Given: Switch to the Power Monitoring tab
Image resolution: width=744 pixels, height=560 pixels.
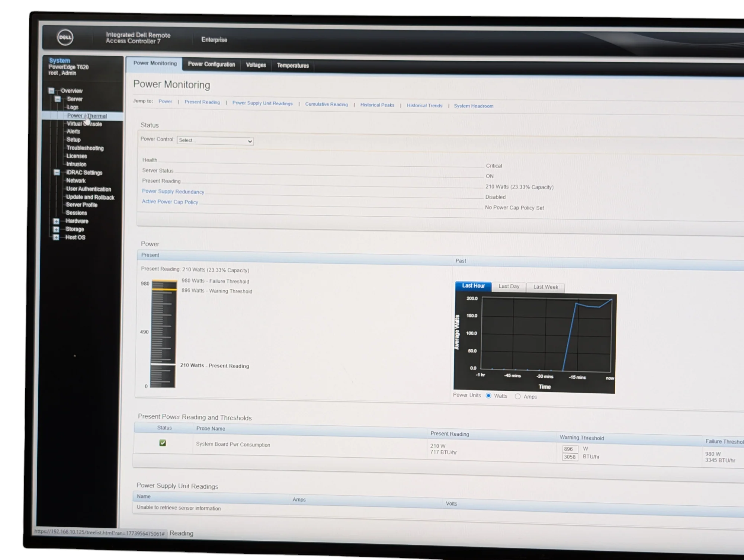Looking at the screenshot, I should point(155,63).
